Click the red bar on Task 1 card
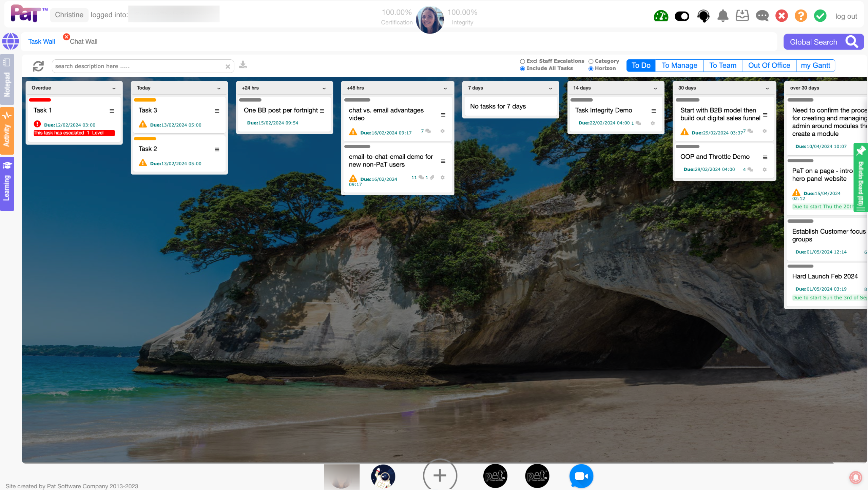This screenshot has width=868, height=490. (40, 100)
